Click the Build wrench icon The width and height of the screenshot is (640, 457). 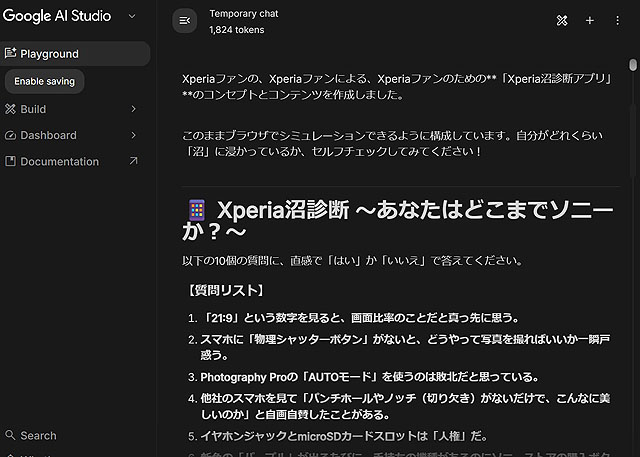click(11, 109)
